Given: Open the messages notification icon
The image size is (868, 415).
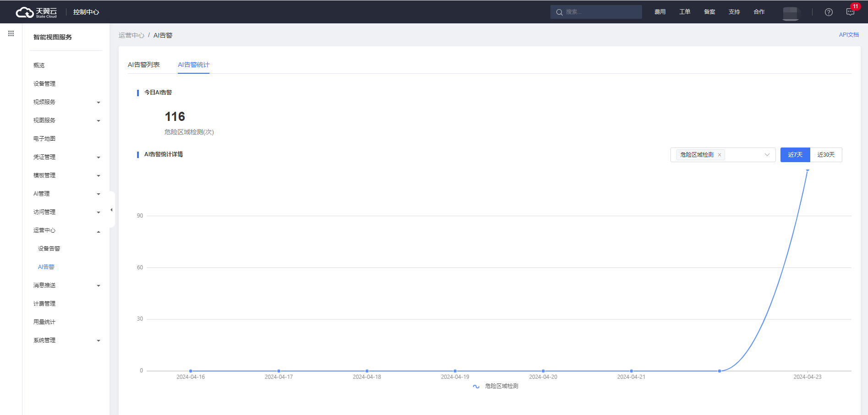Looking at the screenshot, I should coord(850,12).
